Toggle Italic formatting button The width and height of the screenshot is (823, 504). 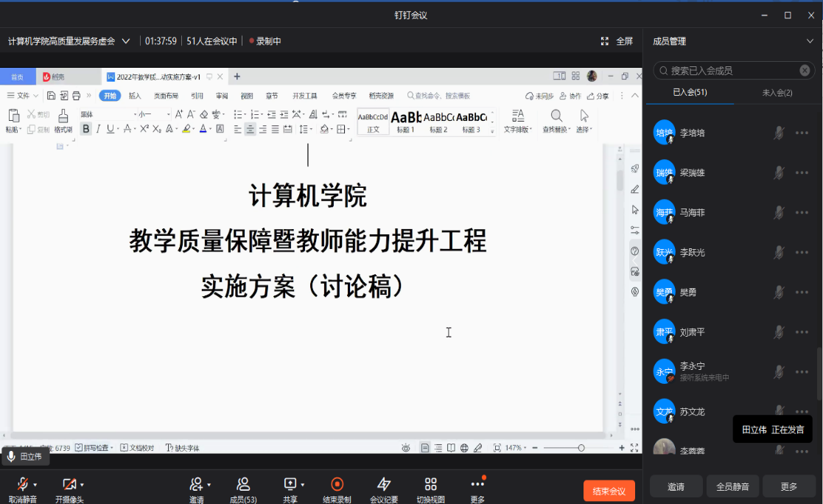pos(98,129)
